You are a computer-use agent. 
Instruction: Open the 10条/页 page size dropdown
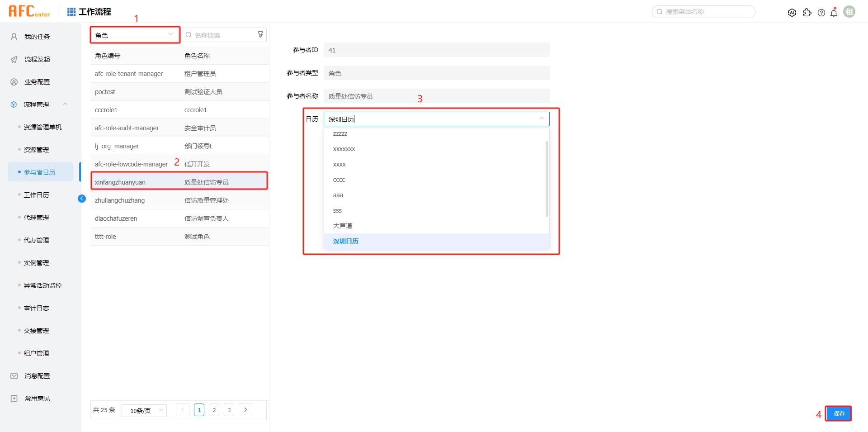(144, 410)
